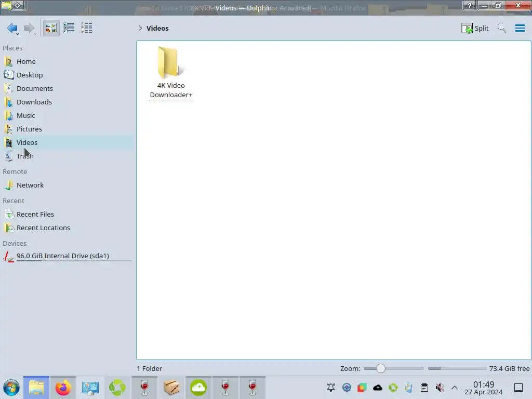
Task: Open the third Wine glass taskbar entry
Action: (252, 388)
